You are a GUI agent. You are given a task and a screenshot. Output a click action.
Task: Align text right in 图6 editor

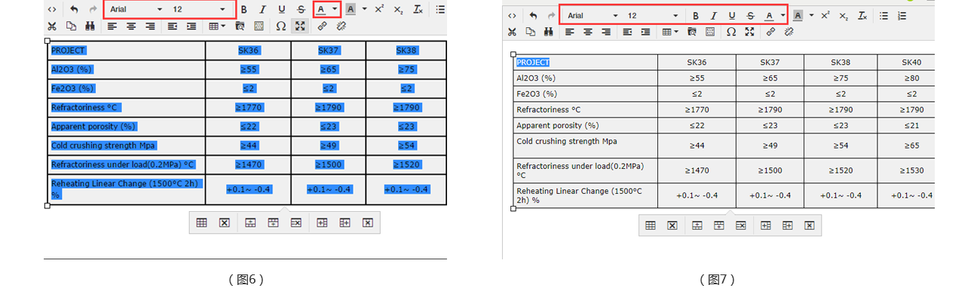pyautogui.click(x=150, y=26)
